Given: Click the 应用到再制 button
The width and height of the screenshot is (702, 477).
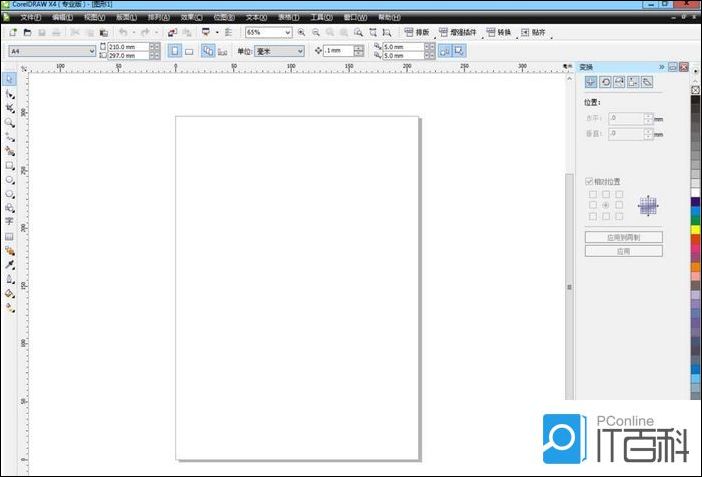Looking at the screenshot, I should (x=623, y=238).
